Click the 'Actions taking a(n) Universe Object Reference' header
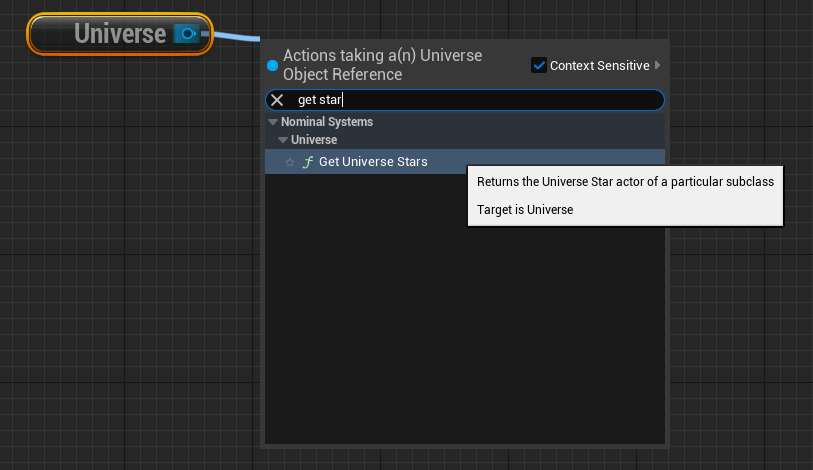The image size is (813, 470). (x=383, y=65)
